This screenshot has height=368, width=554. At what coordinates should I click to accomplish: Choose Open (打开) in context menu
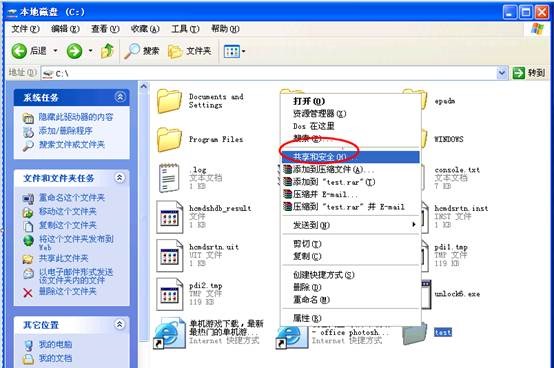pyautogui.click(x=350, y=101)
